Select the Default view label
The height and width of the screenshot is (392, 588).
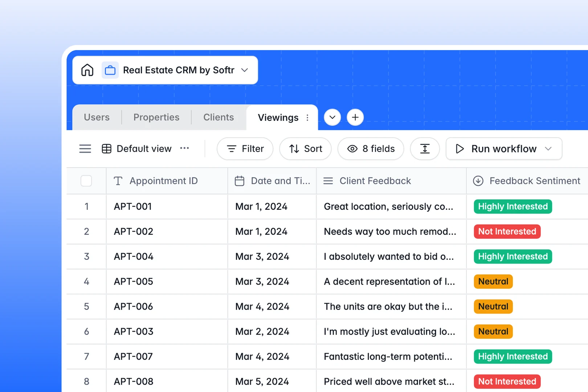[144, 149]
